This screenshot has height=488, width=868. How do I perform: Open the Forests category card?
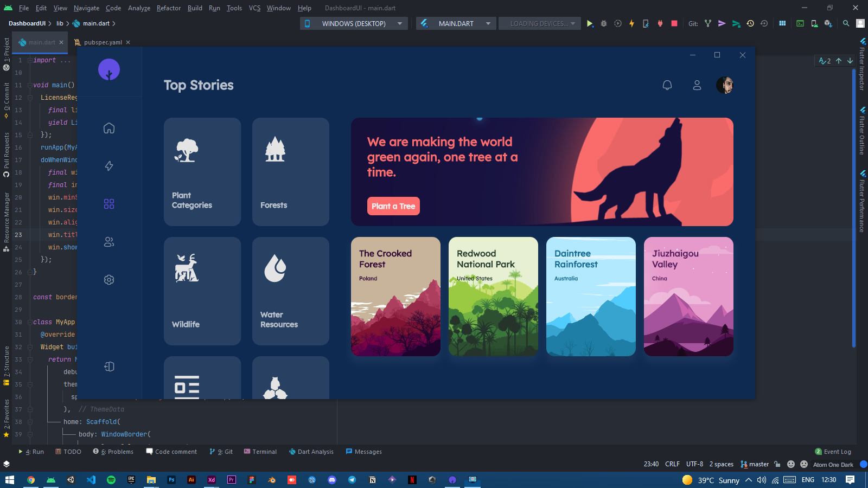291,172
